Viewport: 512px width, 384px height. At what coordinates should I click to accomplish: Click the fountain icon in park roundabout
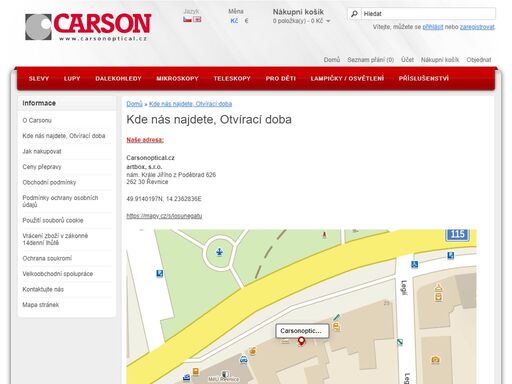[219, 252]
